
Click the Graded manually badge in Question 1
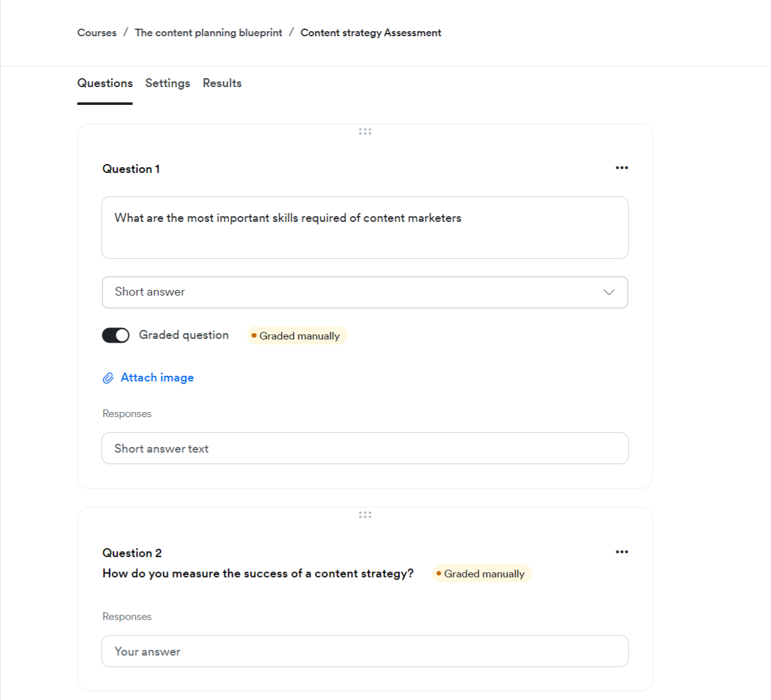(297, 336)
